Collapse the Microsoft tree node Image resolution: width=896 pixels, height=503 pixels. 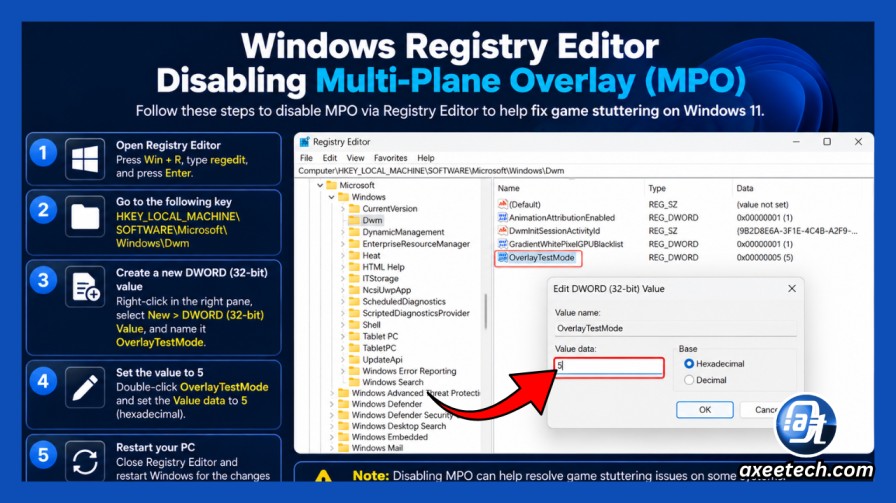click(320, 185)
